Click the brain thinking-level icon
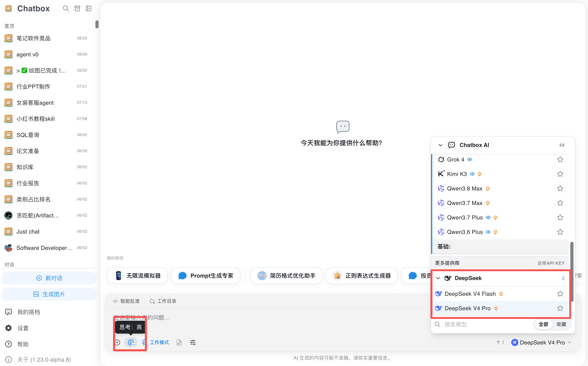Screen dimensions: 588x366 [131, 342]
